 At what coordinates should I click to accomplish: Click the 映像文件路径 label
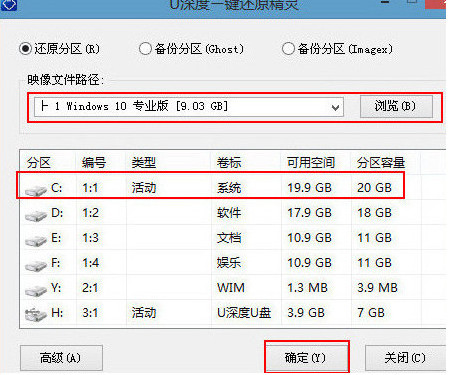pyautogui.click(x=65, y=80)
